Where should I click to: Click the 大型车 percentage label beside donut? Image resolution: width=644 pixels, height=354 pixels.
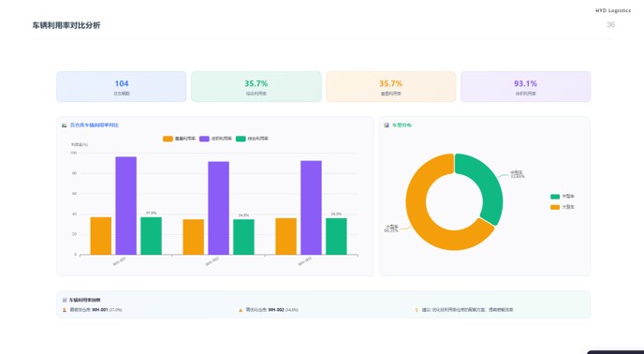coord(391,229)
